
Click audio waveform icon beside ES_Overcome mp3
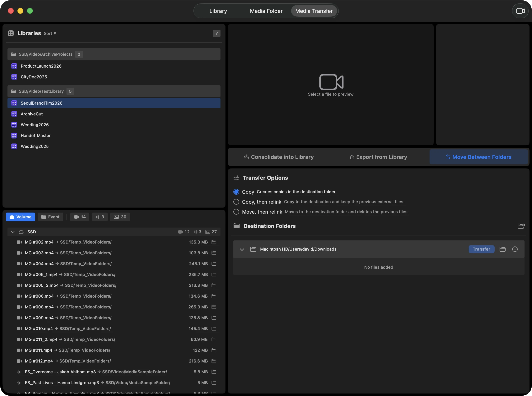(19, 372)
